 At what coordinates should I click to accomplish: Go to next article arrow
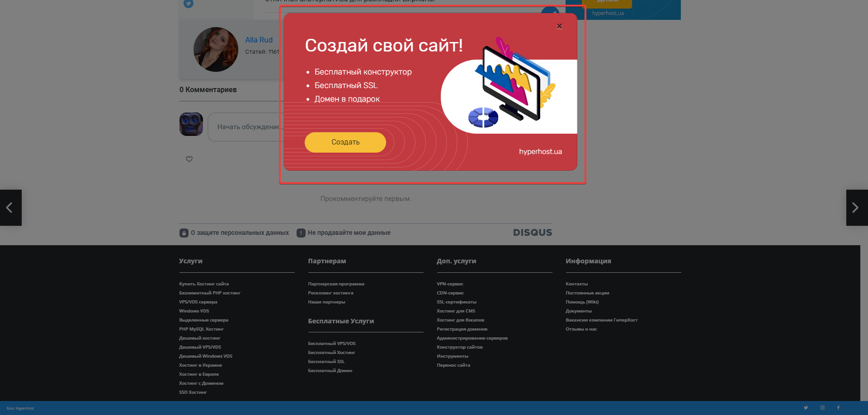(857, 208)
